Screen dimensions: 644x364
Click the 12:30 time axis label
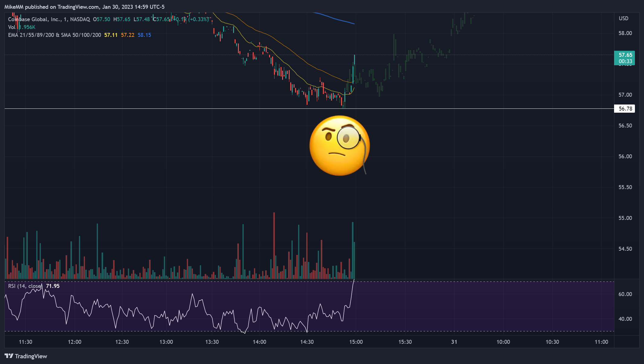point(122,342)
